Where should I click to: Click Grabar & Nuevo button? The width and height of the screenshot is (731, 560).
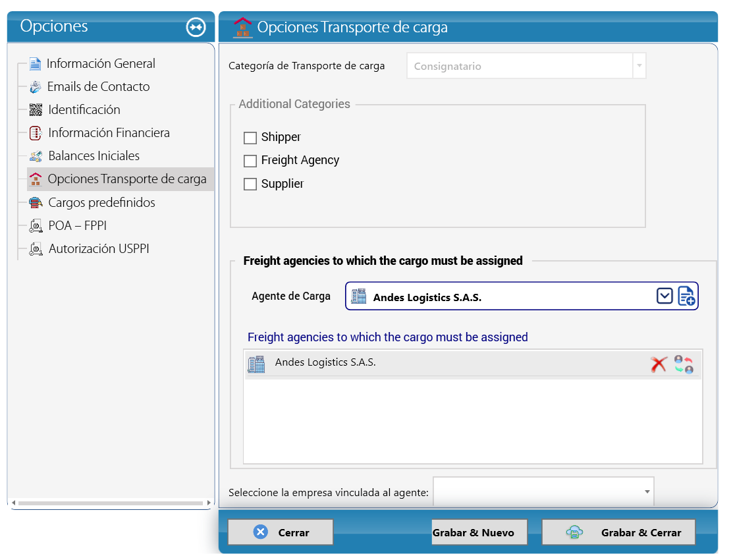(479, 532)
